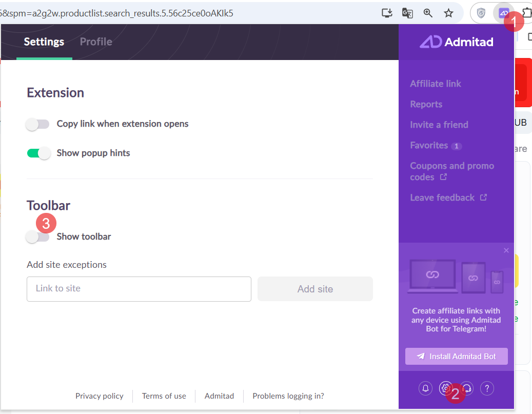Disable the Show popup hints switch

click(x=38, y=153)
